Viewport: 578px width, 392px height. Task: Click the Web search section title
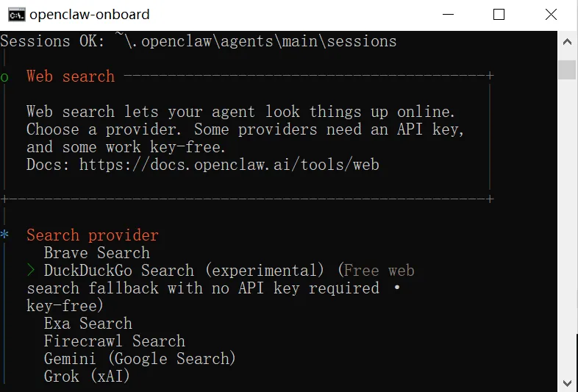tap(71, 76)
